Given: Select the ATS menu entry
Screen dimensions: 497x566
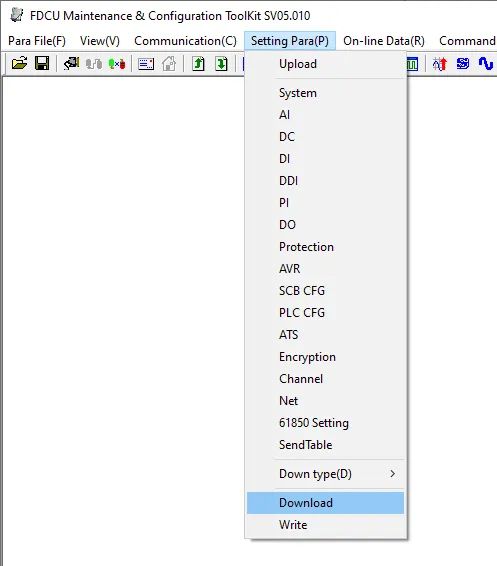Looking at the screenshot, I should coord(326,335).
